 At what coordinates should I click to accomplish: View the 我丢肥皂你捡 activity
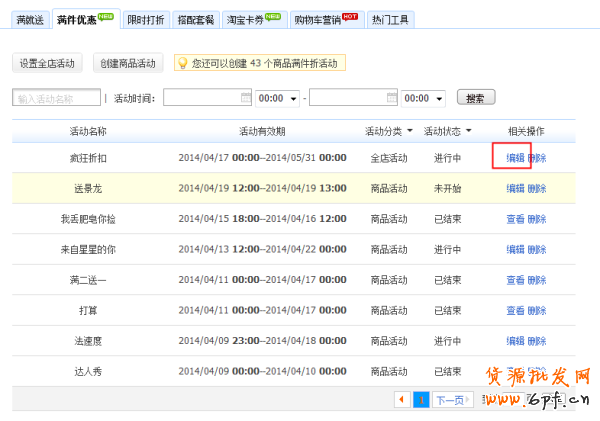[x=515, y=219]
